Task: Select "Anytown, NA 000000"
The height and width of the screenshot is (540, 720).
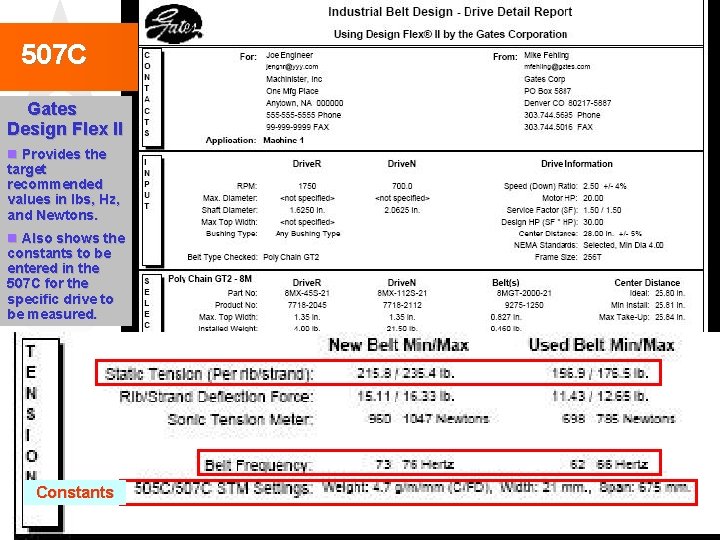Action: coord(304,103)
